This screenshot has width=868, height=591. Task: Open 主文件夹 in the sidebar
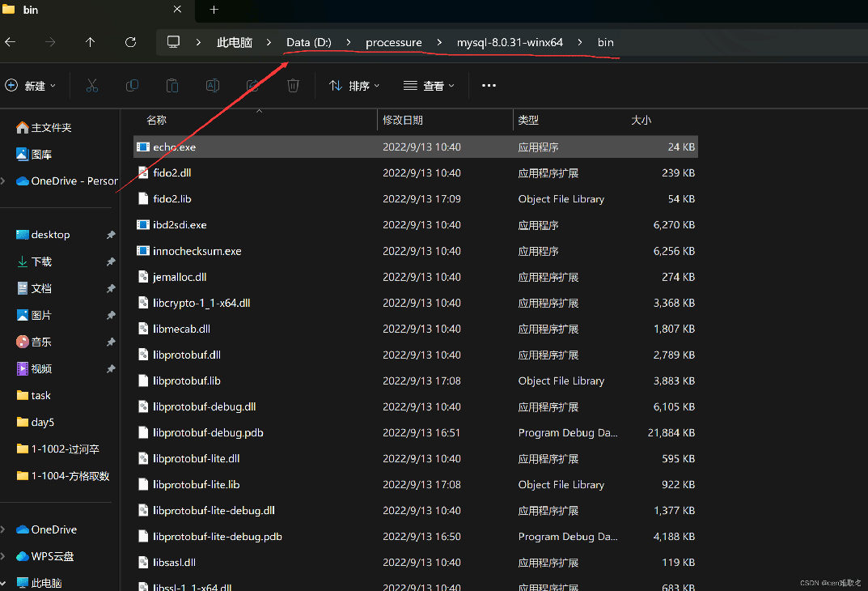pyautogui.click(x=44, y=127)
